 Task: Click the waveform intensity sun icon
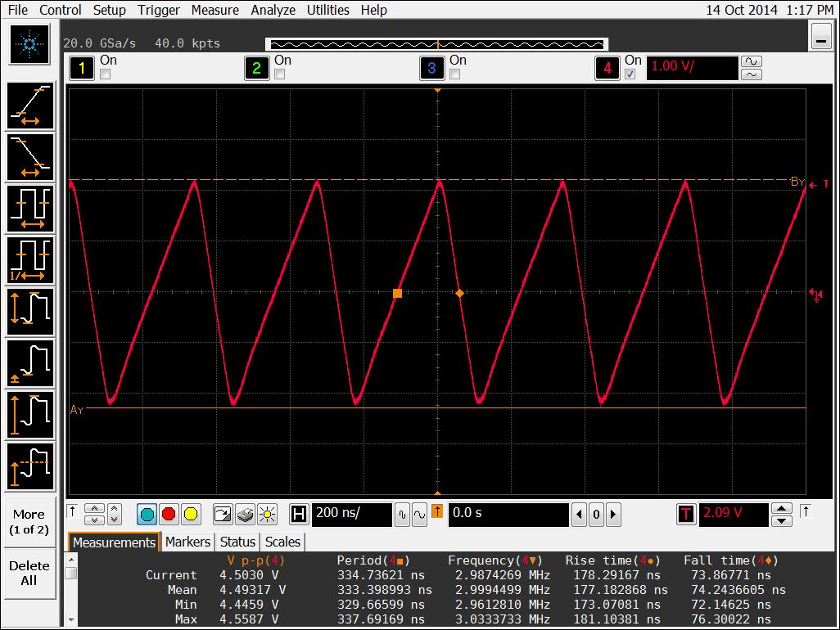pos(267,515)
